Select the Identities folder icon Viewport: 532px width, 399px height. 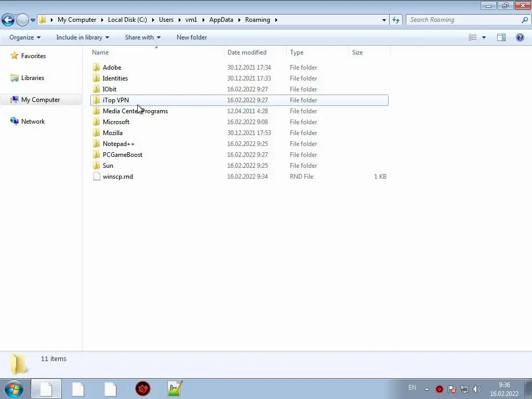(96, 78)
